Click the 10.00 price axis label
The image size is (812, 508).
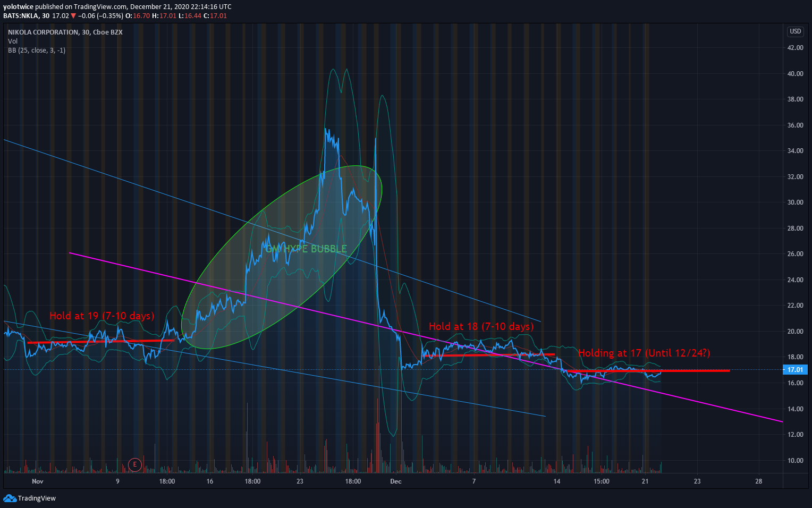click(x=795, y=461)
